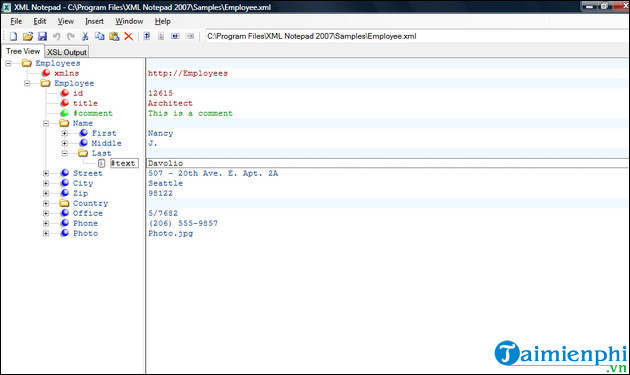Click the Davolio value edit field
Screen dimensions: 630x375
click(387, 163)
